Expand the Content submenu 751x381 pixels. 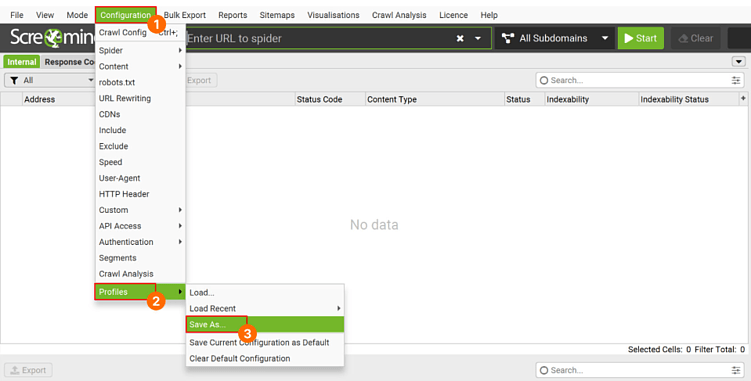point(140,66)
